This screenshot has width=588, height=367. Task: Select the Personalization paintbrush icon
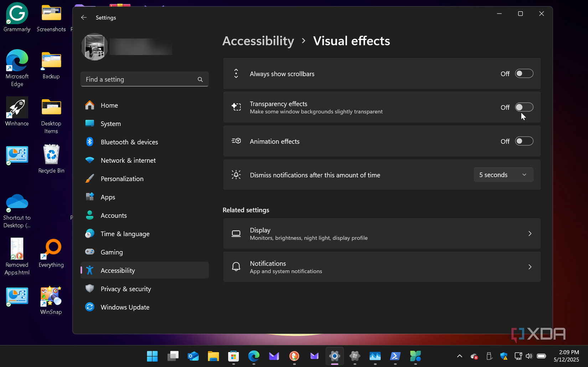coord(89,178)
